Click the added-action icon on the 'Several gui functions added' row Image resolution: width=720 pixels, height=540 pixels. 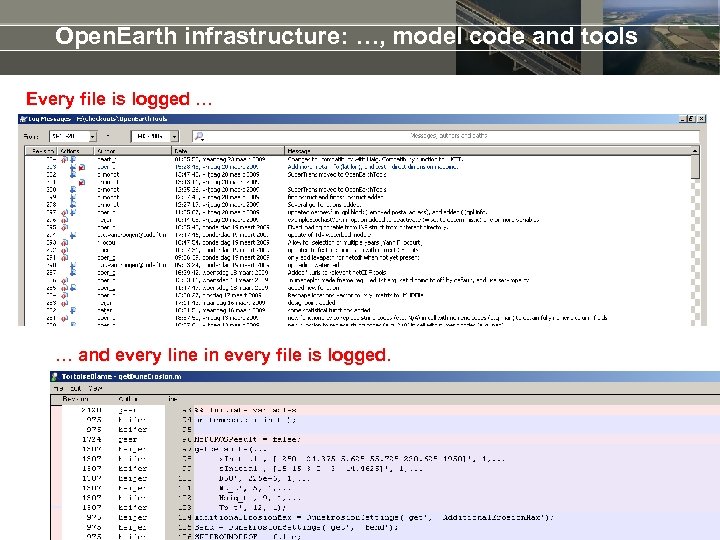(x=73, y=205)
